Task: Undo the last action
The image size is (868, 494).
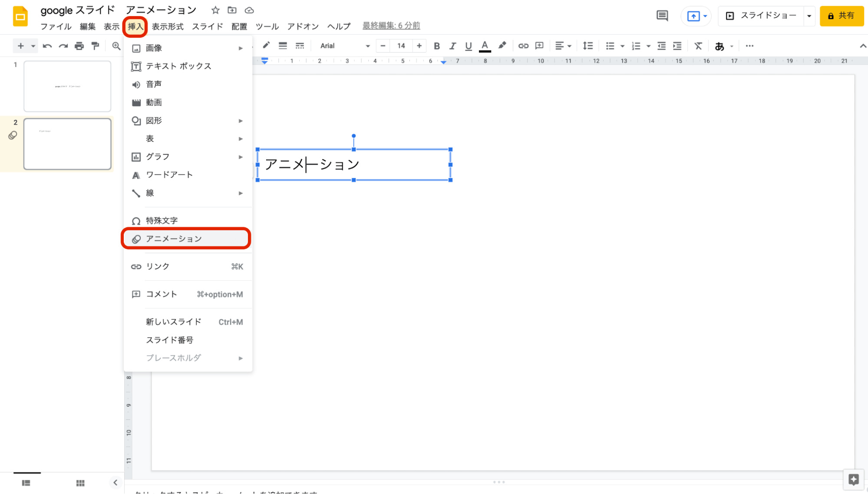Action: [47, 46]
